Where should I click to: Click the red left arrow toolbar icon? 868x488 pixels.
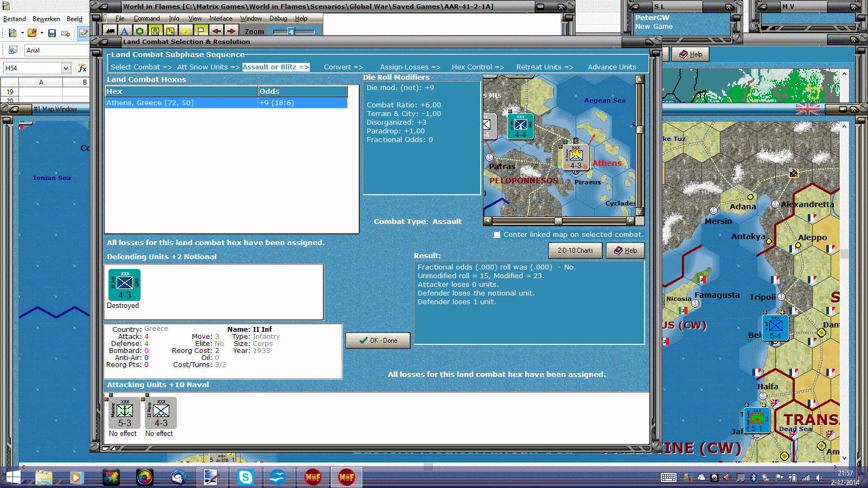pyautogui.click(x=216, y=31)
